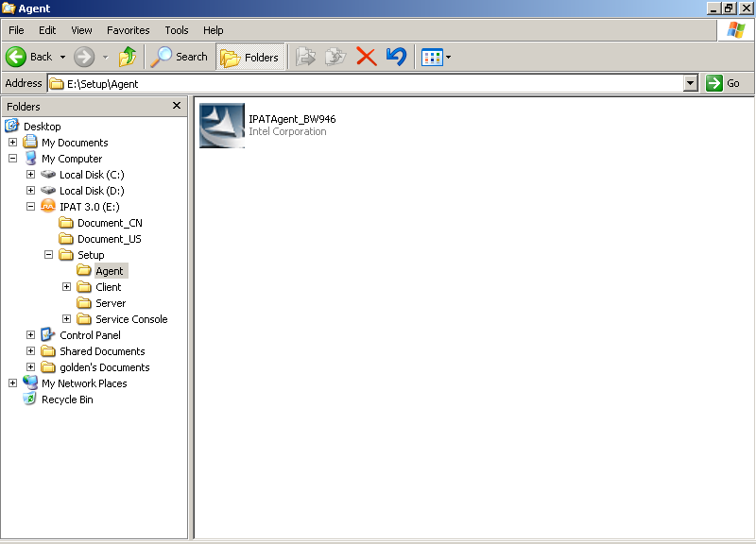756x544 pixels.
Task: Select Recycle Bin in tree
Action: [67, 399]
